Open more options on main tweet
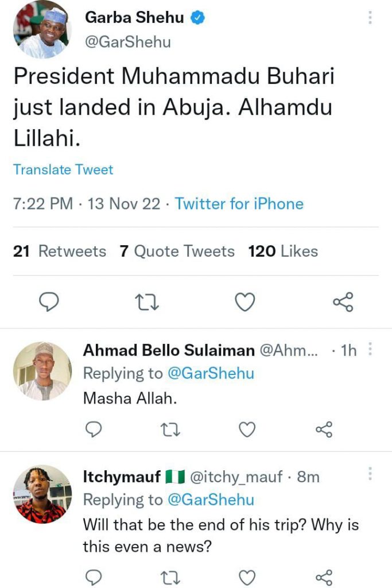 click(370, 18)
